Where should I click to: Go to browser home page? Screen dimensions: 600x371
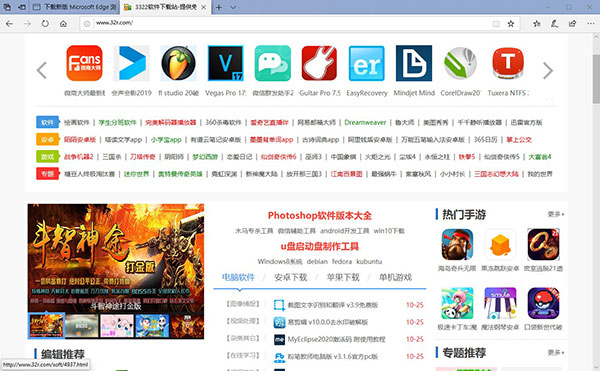(x=64, y=24)
